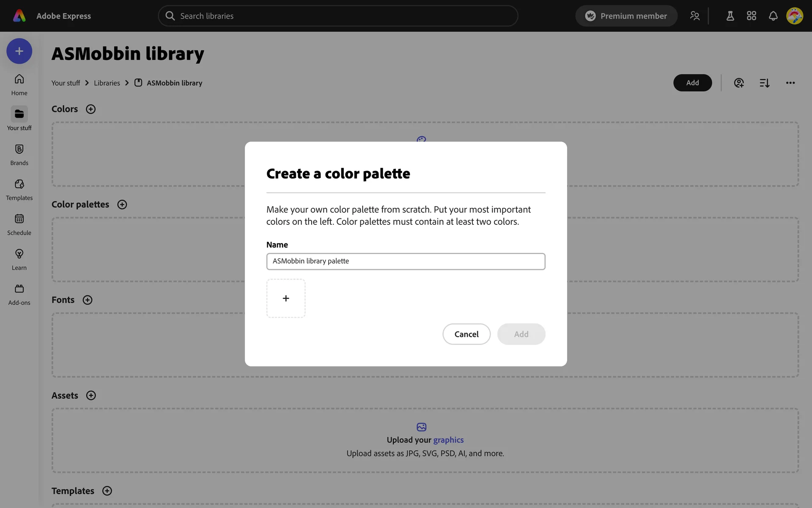Navigate to Your stuff in the breadcrumb
The width and height of the screenshot is (812, 508).
click(x=66, y=83)
